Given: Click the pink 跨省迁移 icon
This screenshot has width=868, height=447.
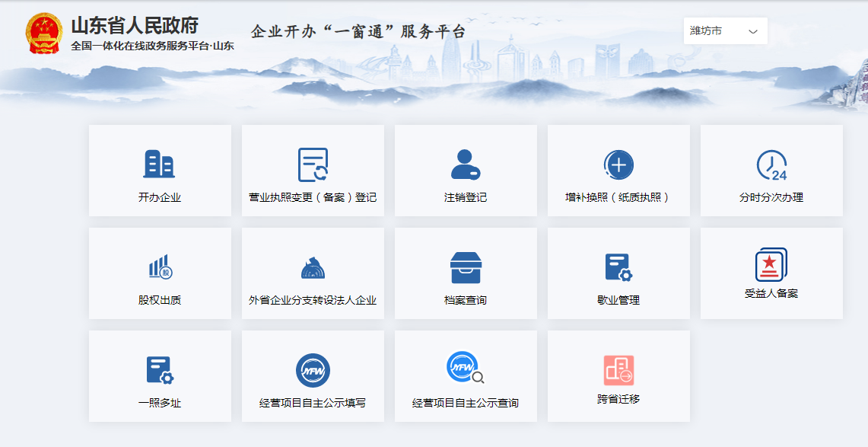Looking at the screenshot, I should point(618,370).
